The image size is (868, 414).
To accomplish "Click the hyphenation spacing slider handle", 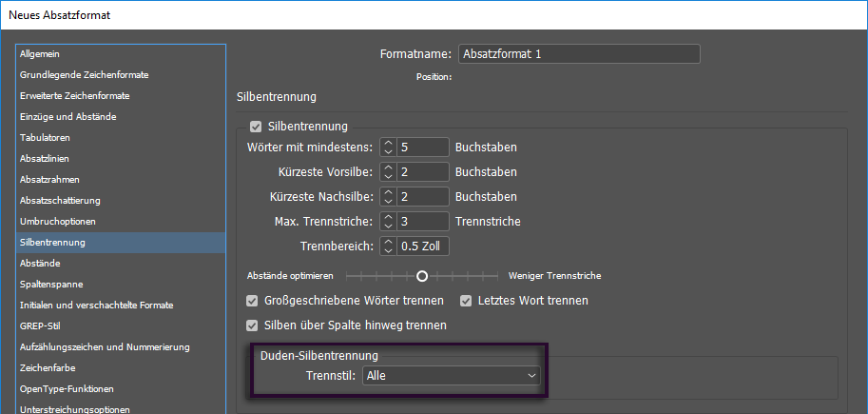I will pos(421,276).
